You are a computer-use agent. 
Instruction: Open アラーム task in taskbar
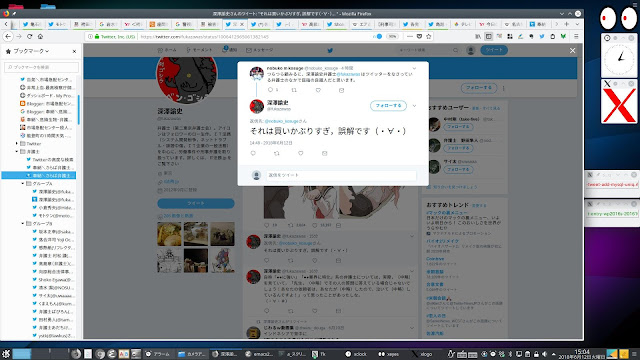coord(158,354)
